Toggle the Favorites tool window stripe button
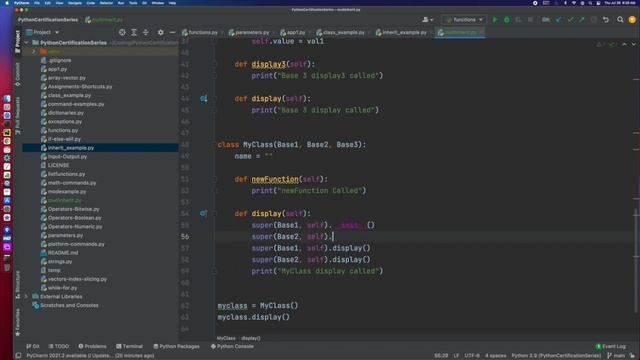 18,322
